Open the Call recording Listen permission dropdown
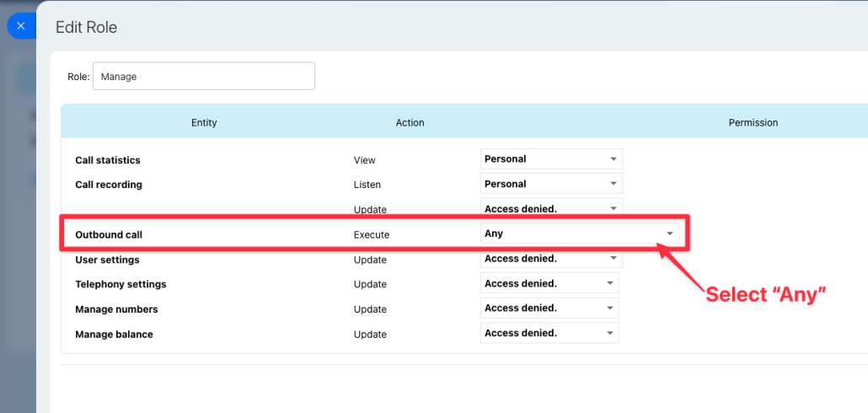This screenshot has width=868, height=413. click(551, 184)
